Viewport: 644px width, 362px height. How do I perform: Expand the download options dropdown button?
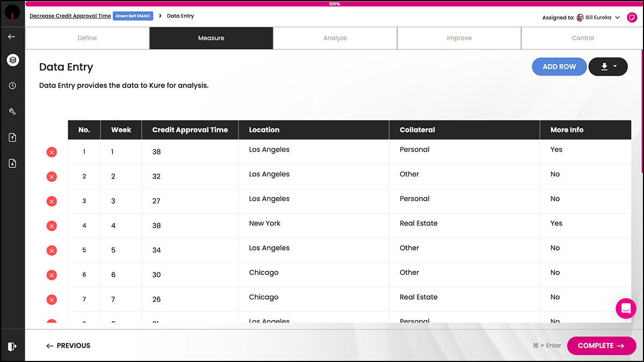(x=608, y=67)
